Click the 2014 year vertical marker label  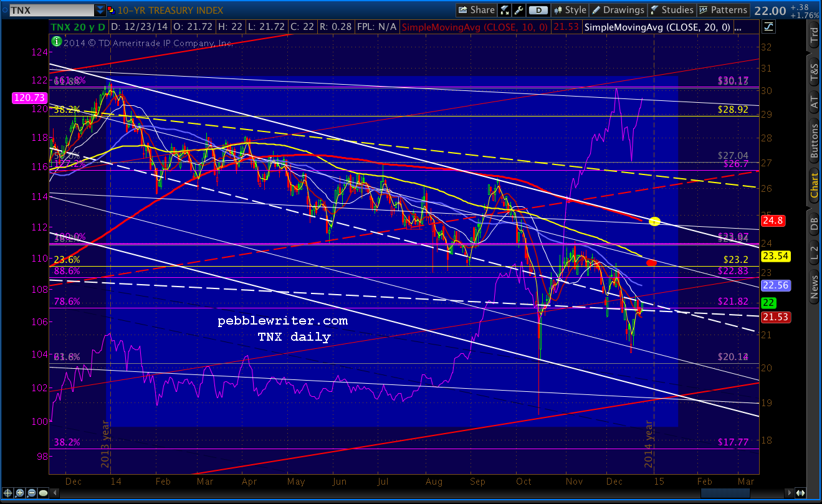(x=648, y=445)
